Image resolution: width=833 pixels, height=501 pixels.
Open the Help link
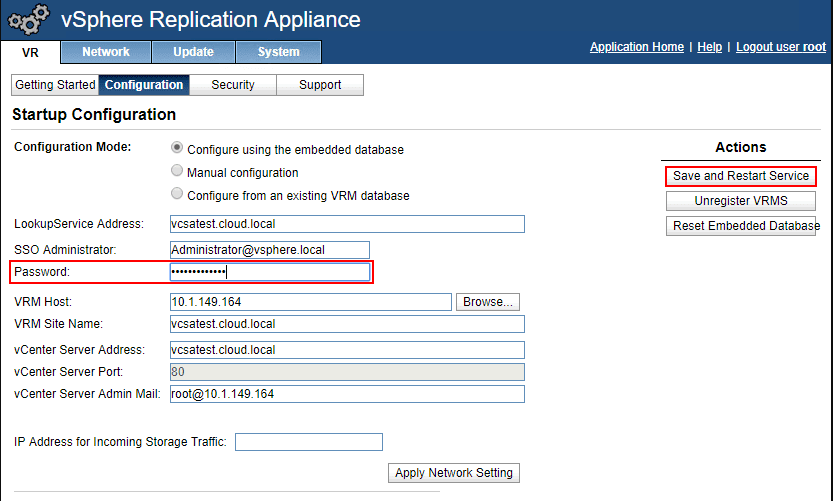click(709, 47)
